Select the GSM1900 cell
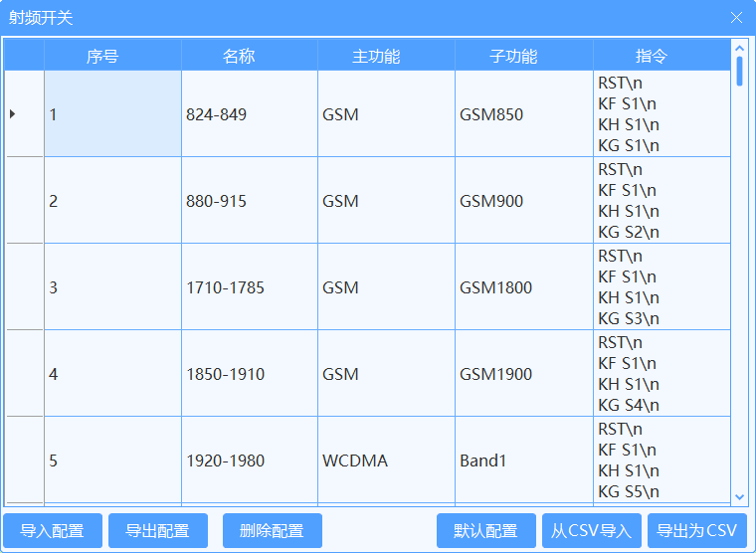Viewport: 756px width, 553px height. point(523,373)
